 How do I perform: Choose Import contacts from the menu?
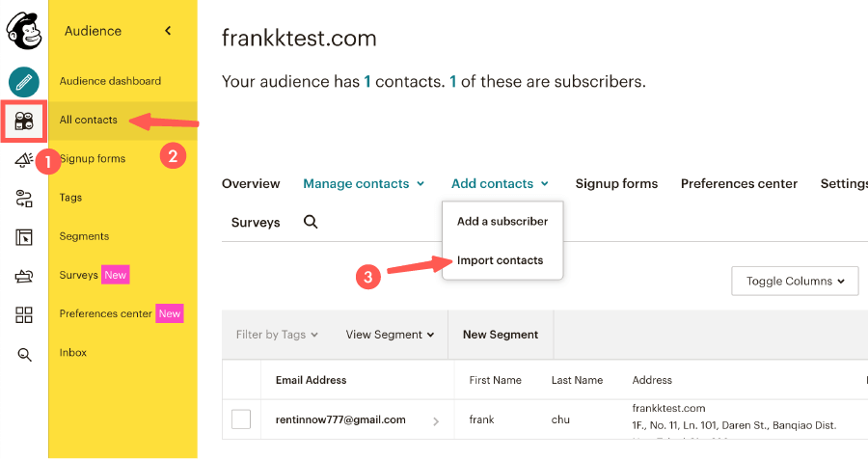[x=500, y=260]
